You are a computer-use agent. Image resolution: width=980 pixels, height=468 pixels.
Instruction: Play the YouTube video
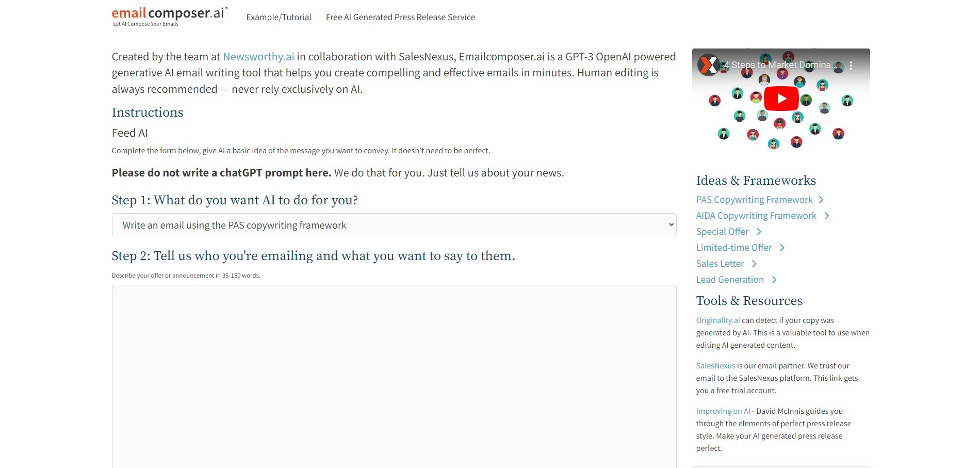click(781, 99)
